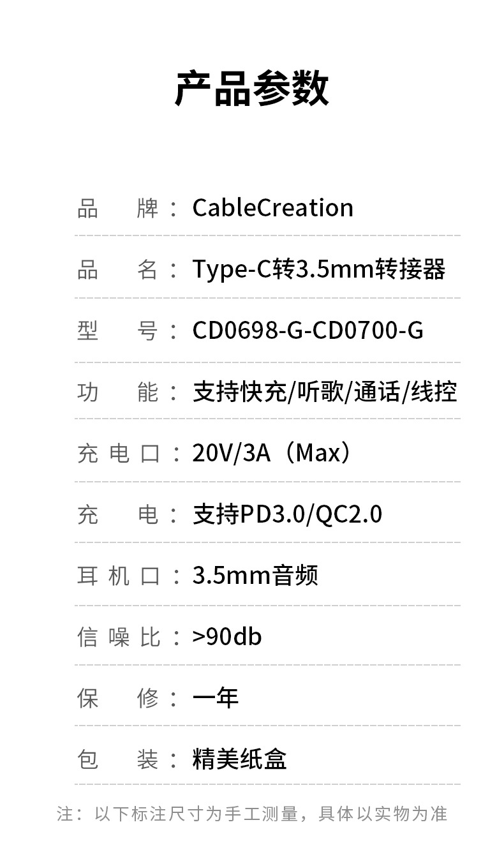
Task: Select the 精美纸盒 packaging value
Action: point(239,759)
